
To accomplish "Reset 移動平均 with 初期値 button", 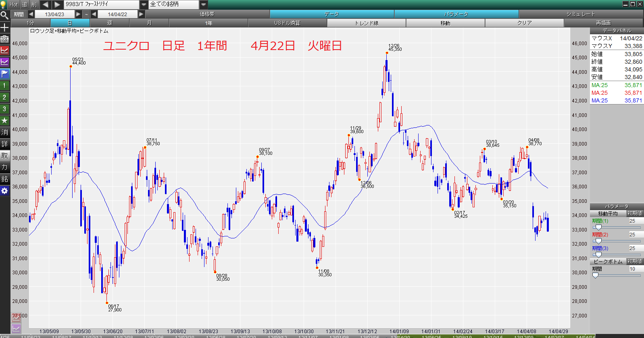I will click(635, 213).
